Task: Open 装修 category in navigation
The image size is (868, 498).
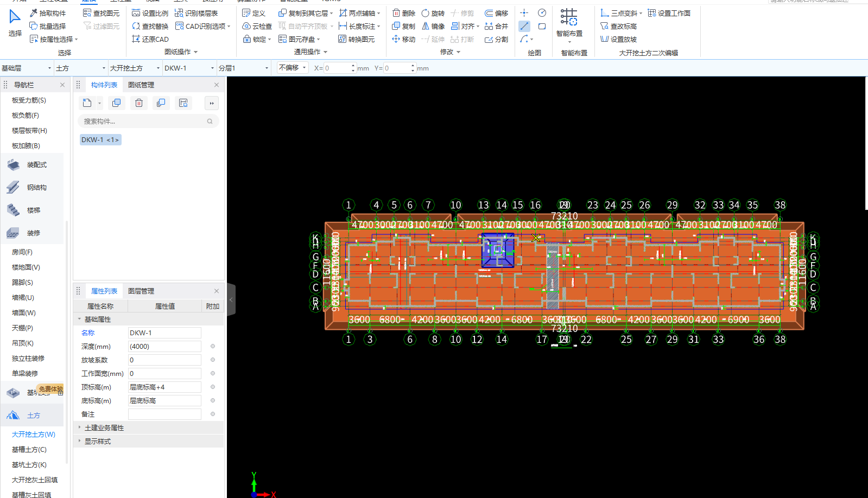Action: 33,233
